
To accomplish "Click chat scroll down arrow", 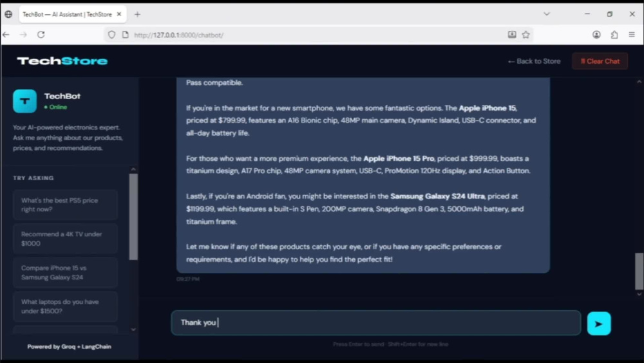I will pos(639,294).
